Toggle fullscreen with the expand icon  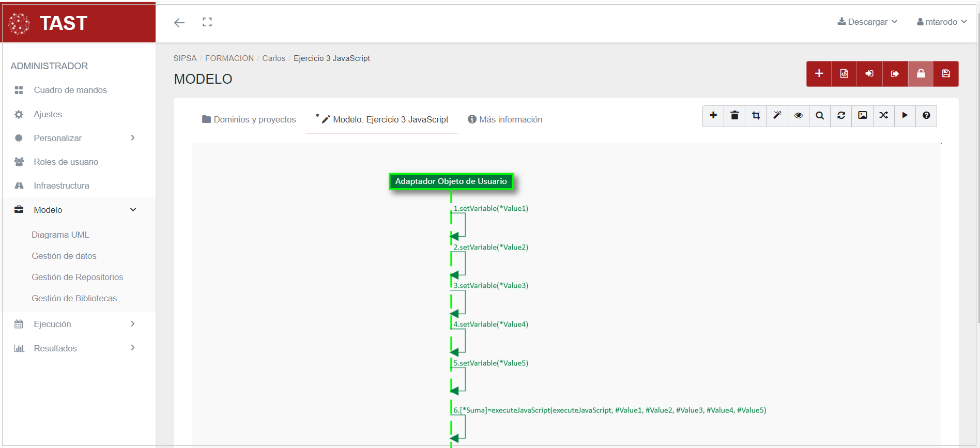(x=207, y=22)
